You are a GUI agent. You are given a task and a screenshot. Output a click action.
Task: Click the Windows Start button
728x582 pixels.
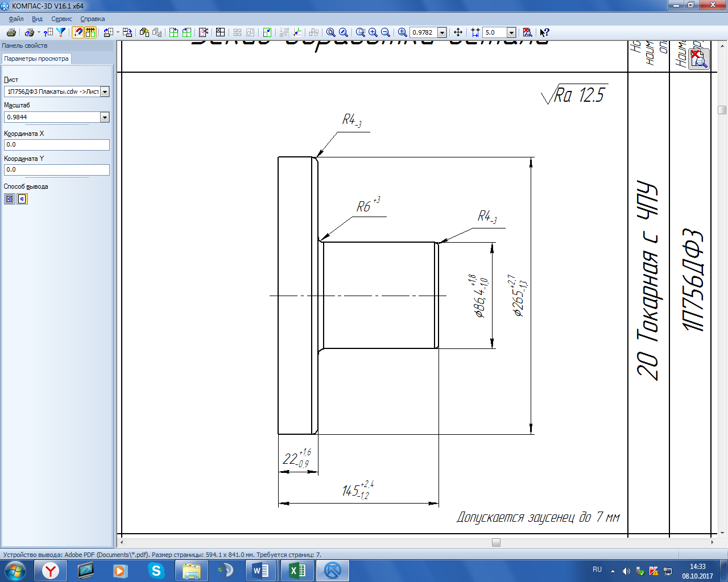coord(15,570)
